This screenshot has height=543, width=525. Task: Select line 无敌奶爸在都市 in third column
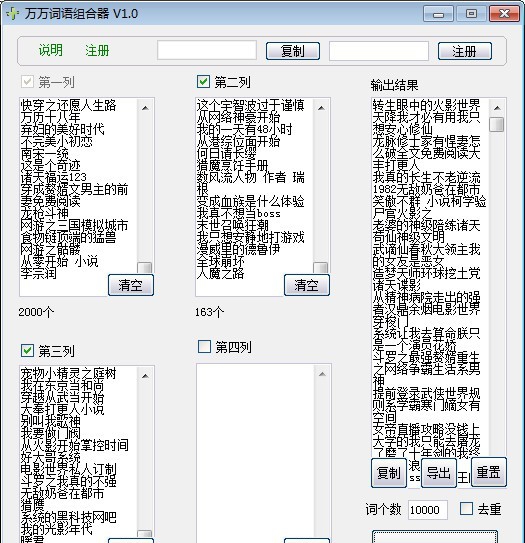tap(62, 493)
